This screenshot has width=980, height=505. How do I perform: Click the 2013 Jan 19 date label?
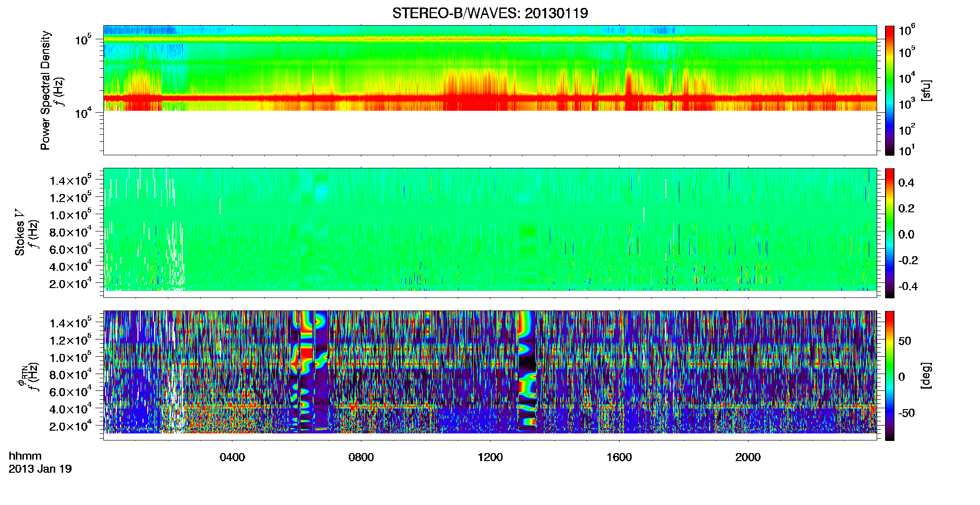pos(40,469)
